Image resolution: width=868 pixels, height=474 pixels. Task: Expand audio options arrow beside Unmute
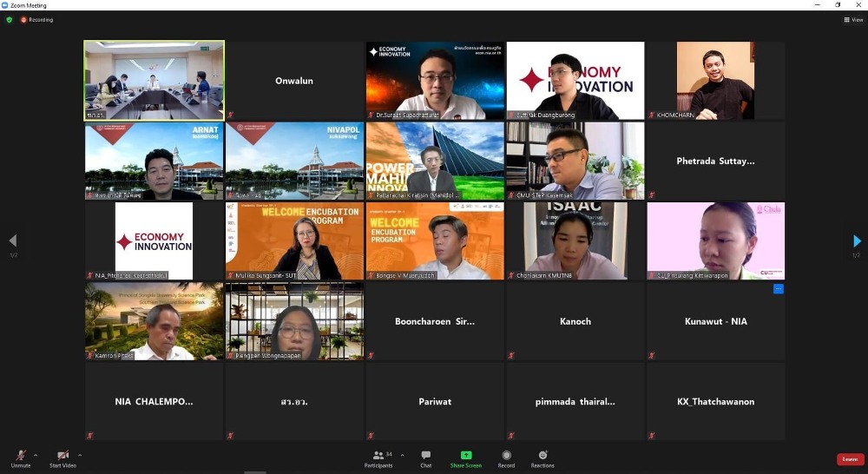coord(36,454)
